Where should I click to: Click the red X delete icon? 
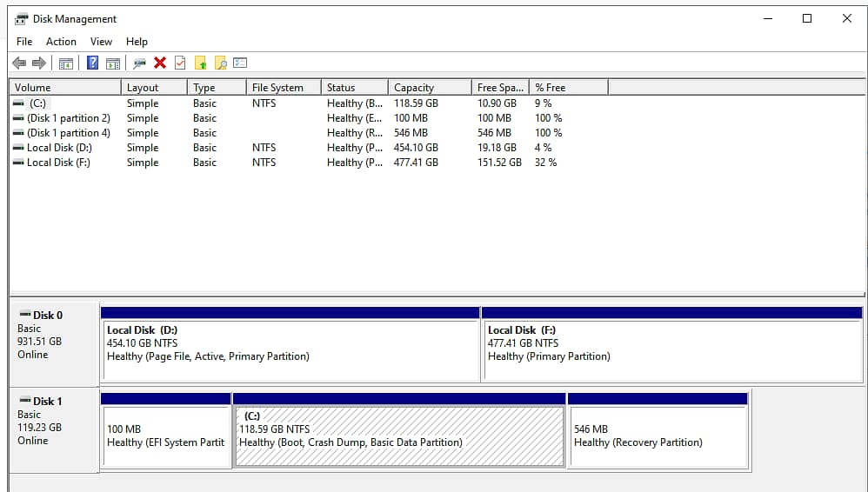(x=160, y=63)
